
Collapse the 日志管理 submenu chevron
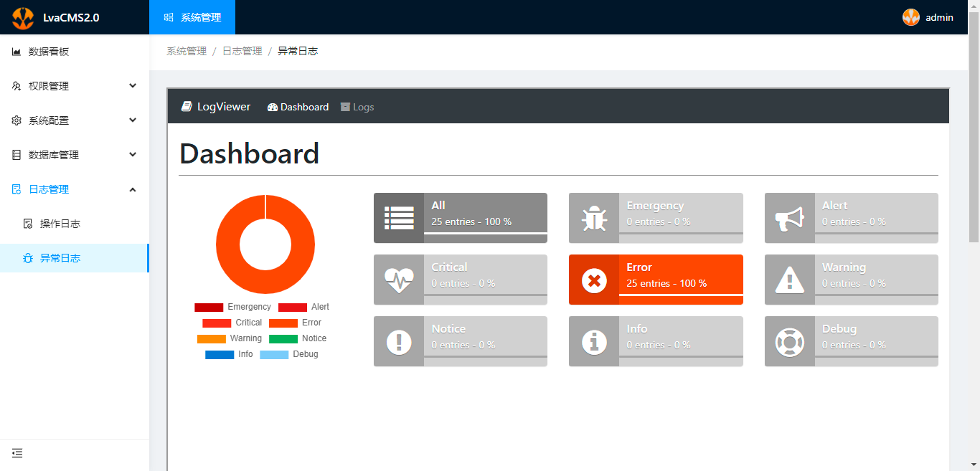pos(133,189)
